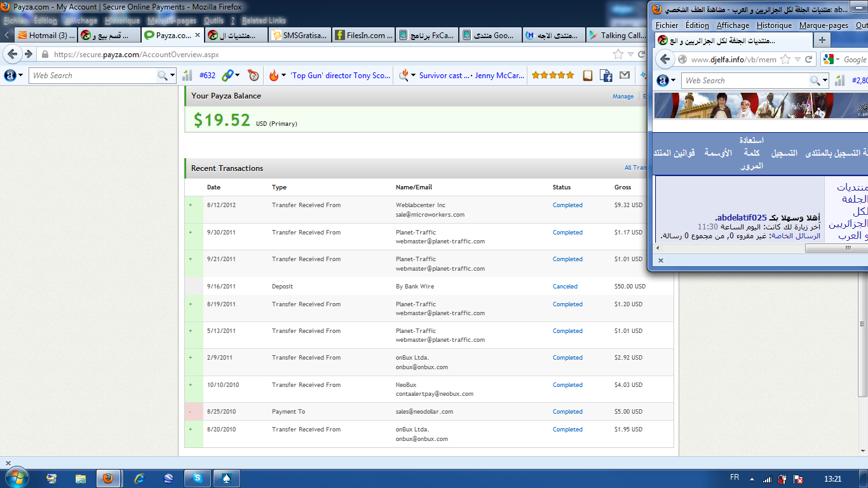This screenshot has width=868, height=488.
Task: Expand the chain links icon dropdown arrow
Action: 237,76
